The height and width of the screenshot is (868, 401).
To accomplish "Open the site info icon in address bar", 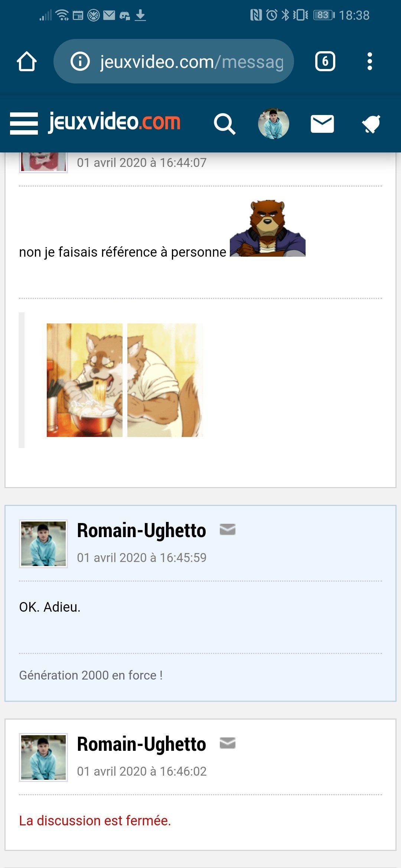I will click(x=80, y=62).
